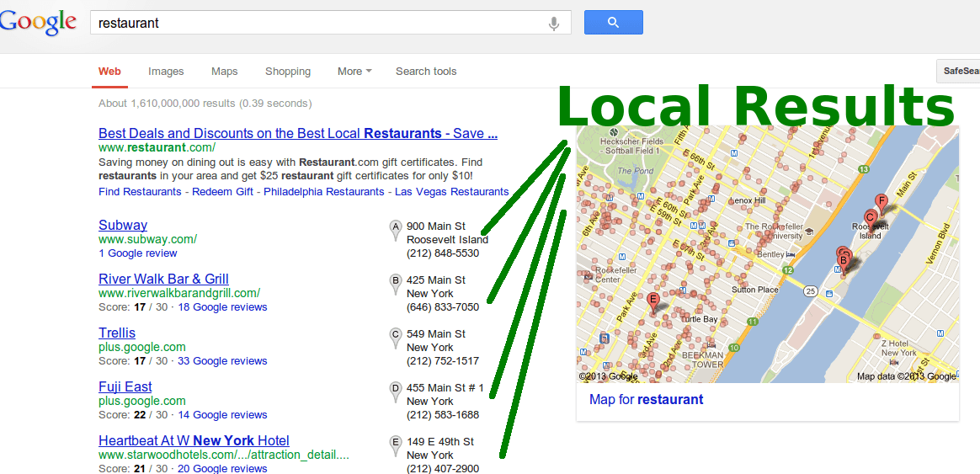Click red marker F on the map

tap(881, 204)
